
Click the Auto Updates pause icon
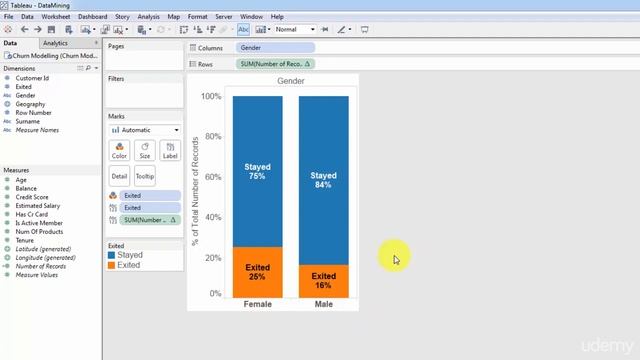pos(141,29)
